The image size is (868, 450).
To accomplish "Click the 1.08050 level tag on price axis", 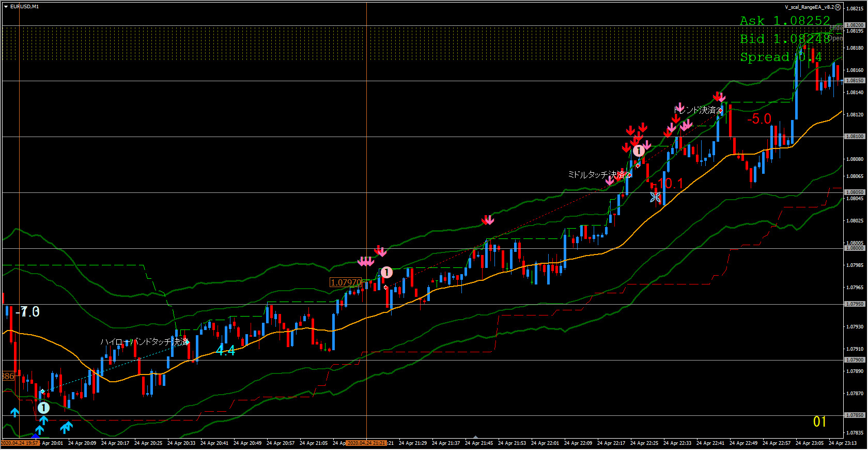I will pos(855,192).
